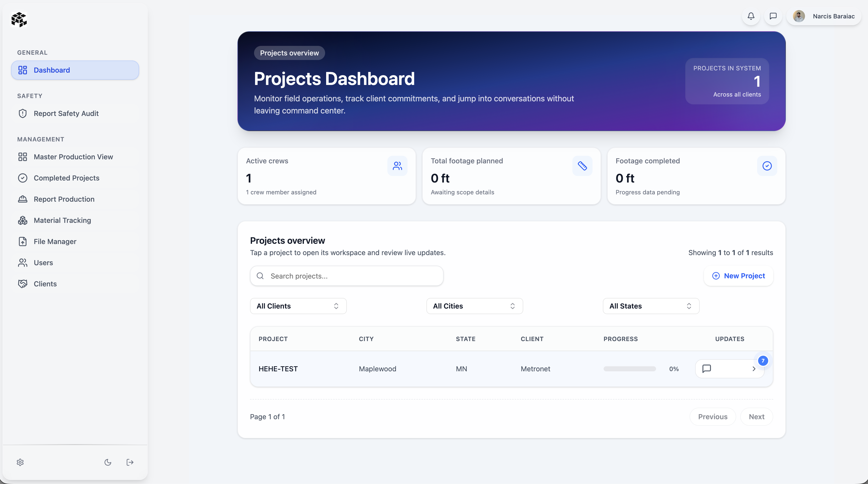
Task: Focus the Search projects field
Action: (350, 276)
